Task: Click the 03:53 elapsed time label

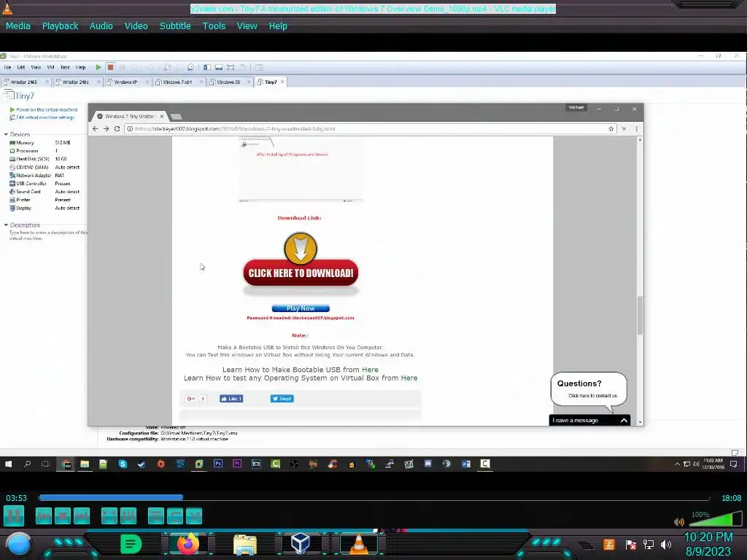Action: point(16,498)
